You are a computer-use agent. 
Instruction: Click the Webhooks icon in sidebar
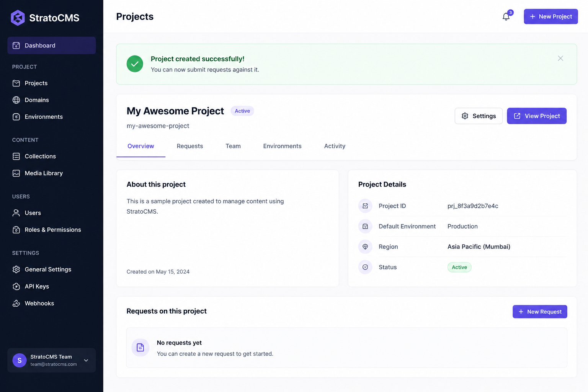tap(16, 303)
